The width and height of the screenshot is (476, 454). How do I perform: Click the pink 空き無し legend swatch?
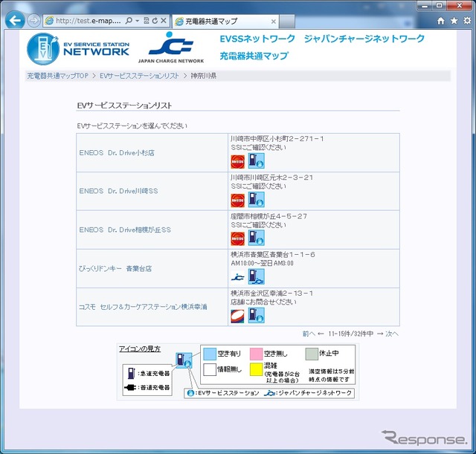[256, 354]
